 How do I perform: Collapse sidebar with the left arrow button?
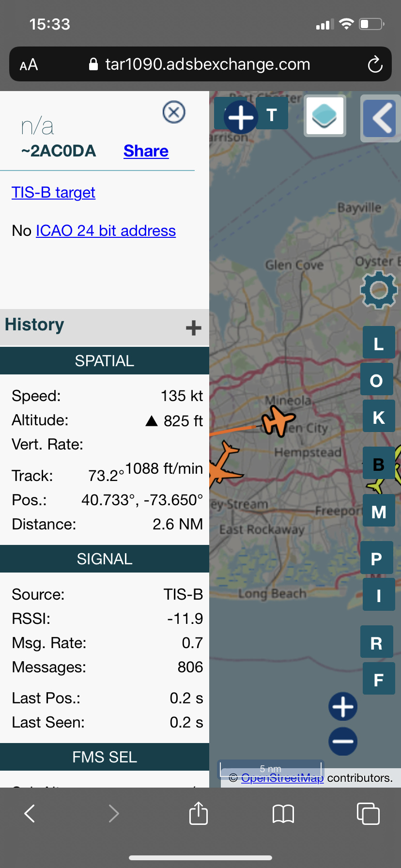pyautogui.click(x=381, y=118)
